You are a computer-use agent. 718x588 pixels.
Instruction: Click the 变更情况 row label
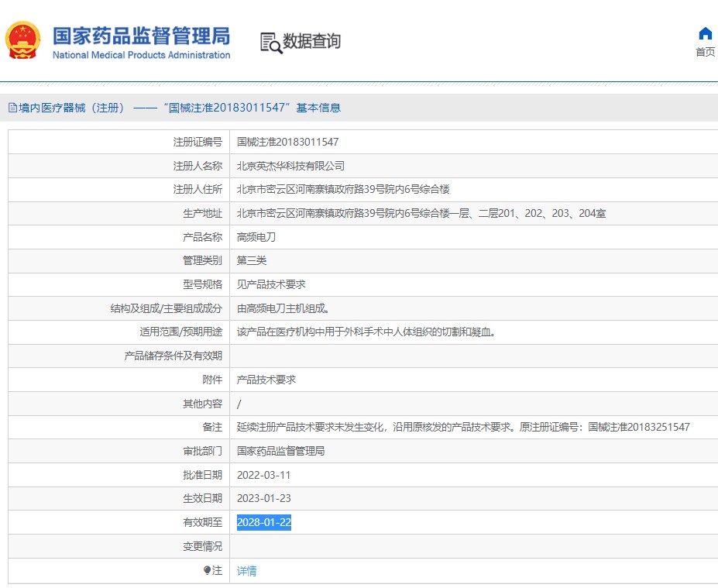tap(202, 546)
